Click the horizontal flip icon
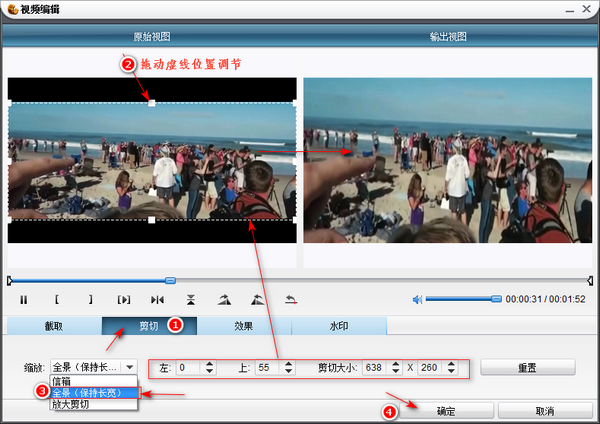Screen dimensions: 600x424 [157, 300]
